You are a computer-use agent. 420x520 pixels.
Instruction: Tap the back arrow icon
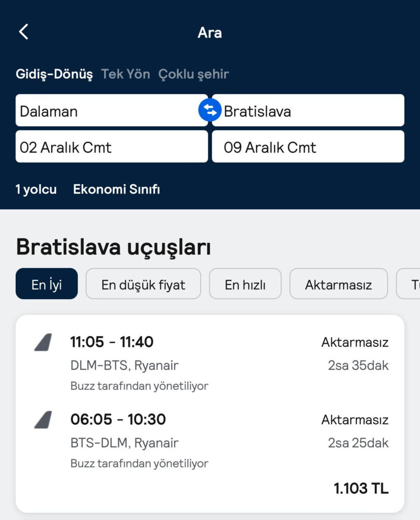pos(23,32)
